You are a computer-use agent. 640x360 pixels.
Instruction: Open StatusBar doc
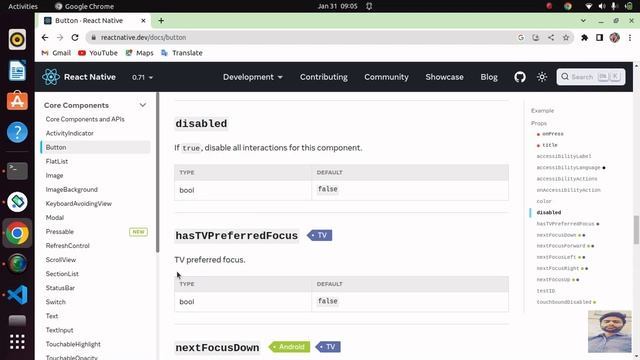point(60,288)
